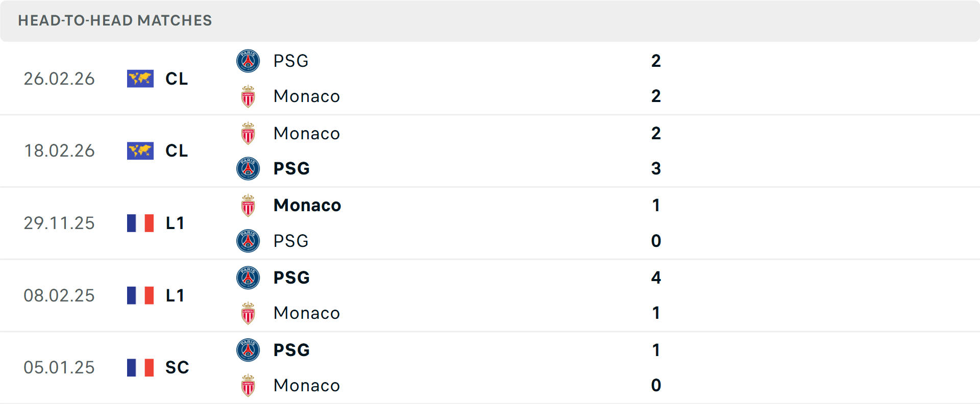Click the PSG crest in the 08.02.25 row
Image resolution: width=980 pixels, height=404 pixels.
(x=248, y=278)
